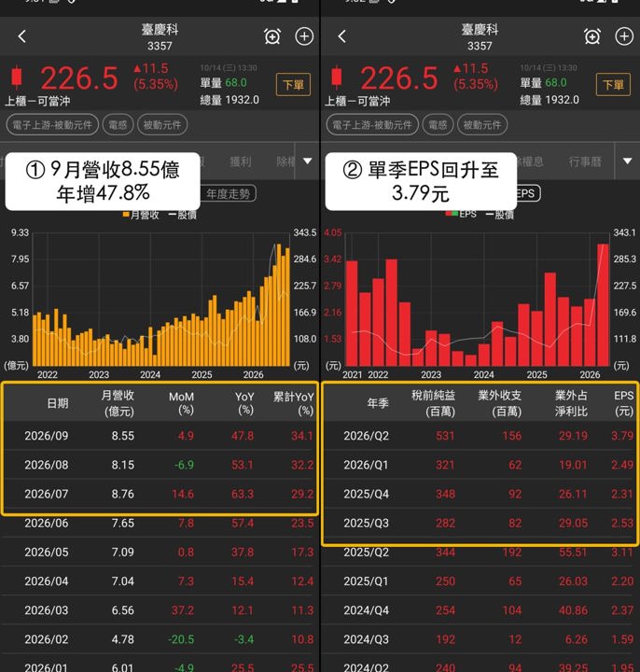The image size is (640, 672).
Task: Select right panel 電子上游-被動元件 tag
Action: coord(372,125)
